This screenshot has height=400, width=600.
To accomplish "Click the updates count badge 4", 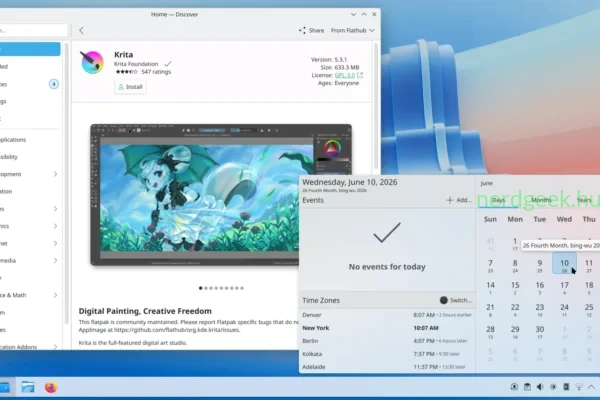I will coord(54,84).
